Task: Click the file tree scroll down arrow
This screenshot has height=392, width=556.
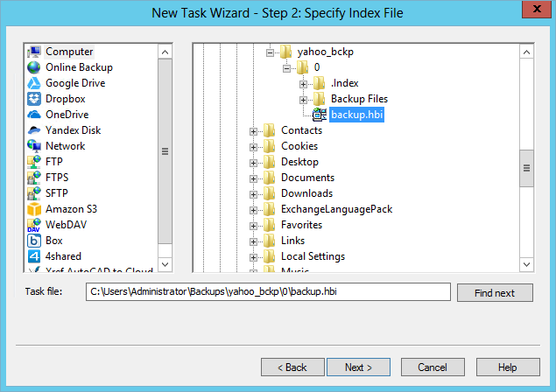Action: (526, 264)
